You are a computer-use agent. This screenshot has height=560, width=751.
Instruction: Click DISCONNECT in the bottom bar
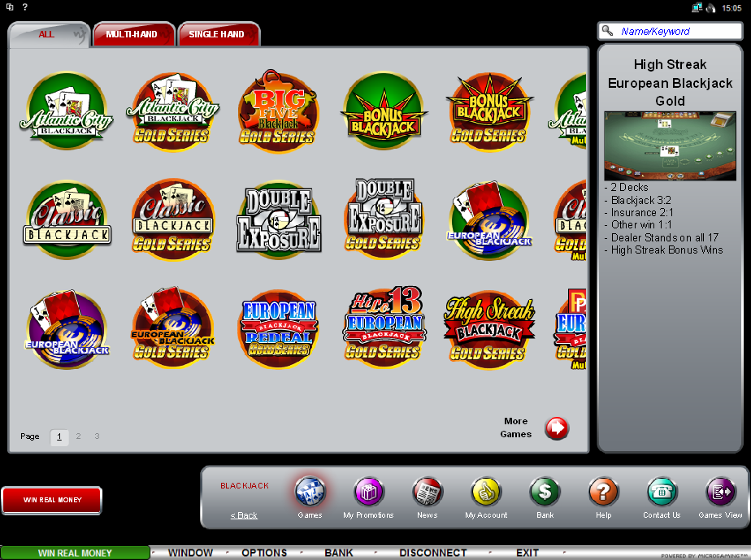(x=433, y=553)
